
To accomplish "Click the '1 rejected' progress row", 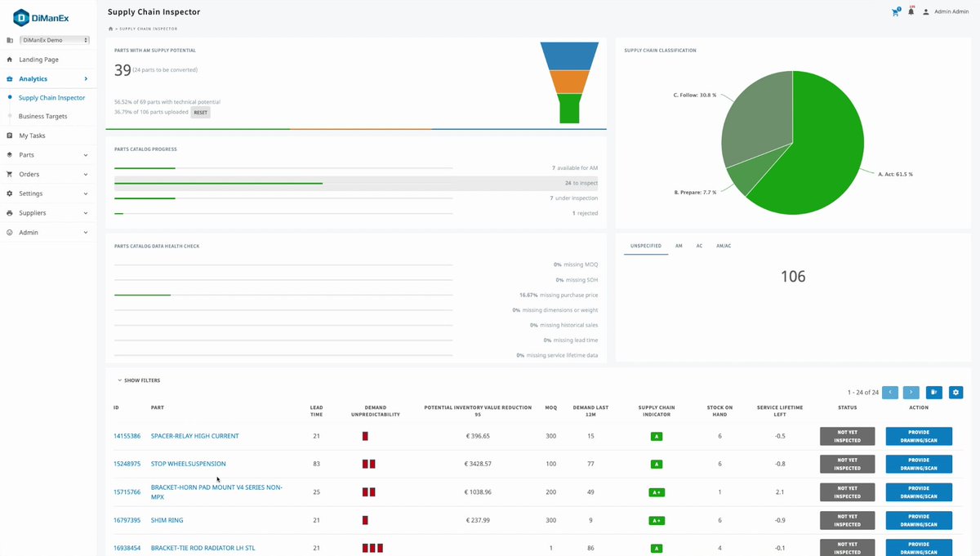I will (x=356, y=213).
